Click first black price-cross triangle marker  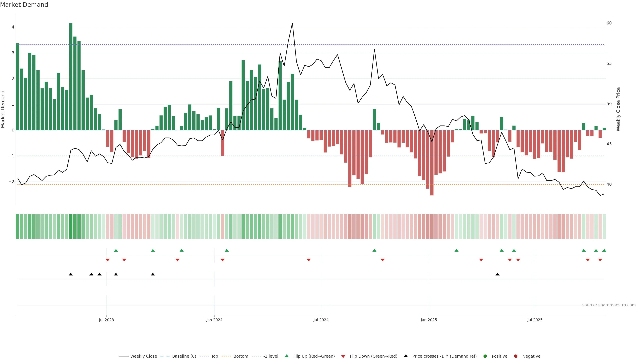pos(71,274)
